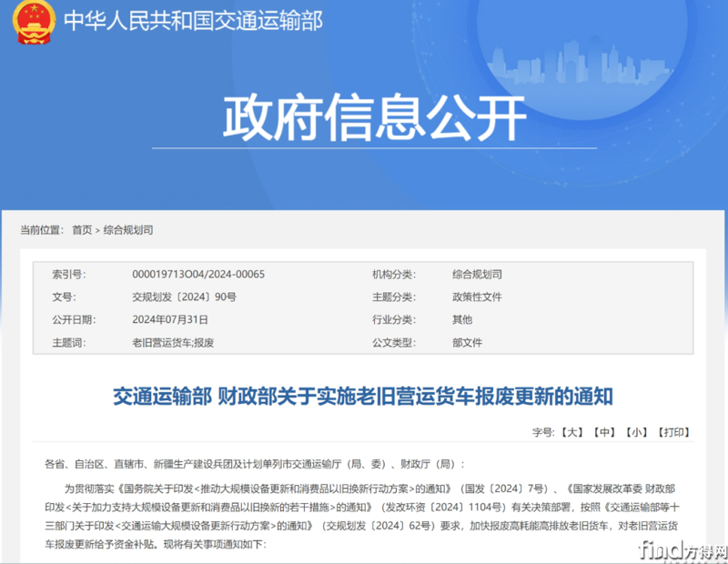Select keywords 老旧营运货车;报废
The image size is (728, 564).
pyautogui.click(x=173, y=343)
